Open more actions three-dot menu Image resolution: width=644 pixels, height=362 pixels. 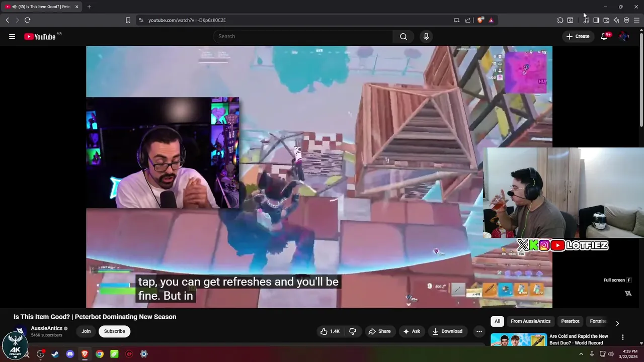(x=479, y=331)
